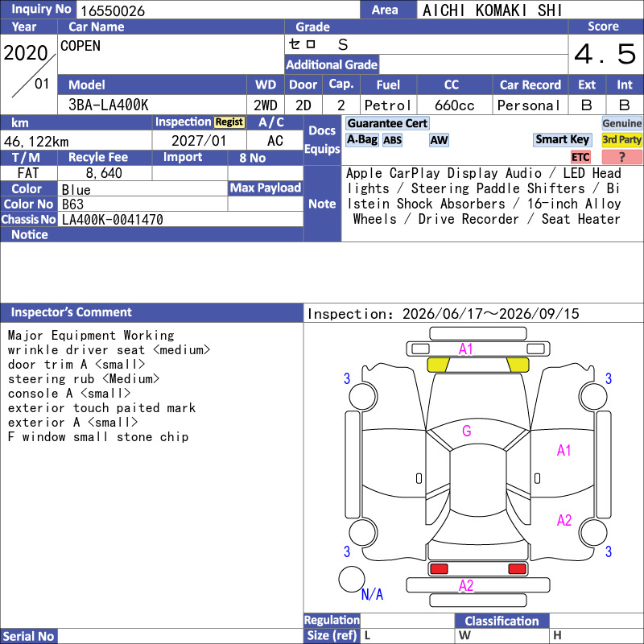Click the Additional Grade label

click(x=332, y=65)
